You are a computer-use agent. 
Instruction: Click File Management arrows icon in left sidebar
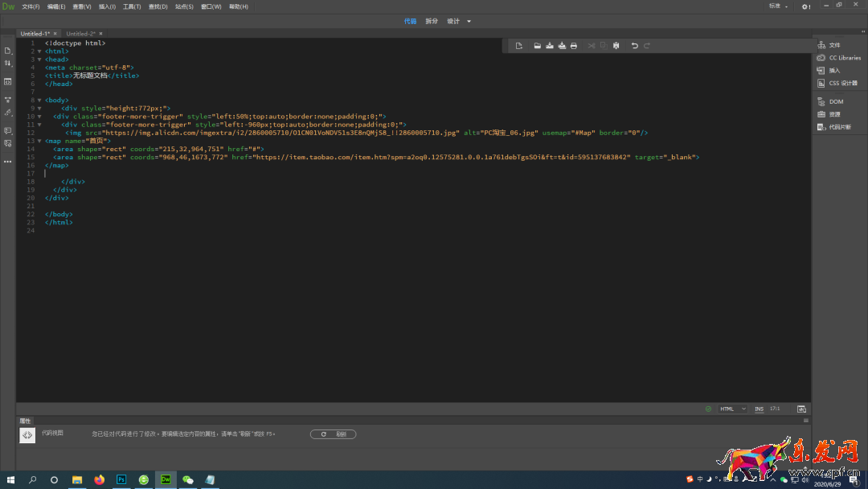click(8, 63)
